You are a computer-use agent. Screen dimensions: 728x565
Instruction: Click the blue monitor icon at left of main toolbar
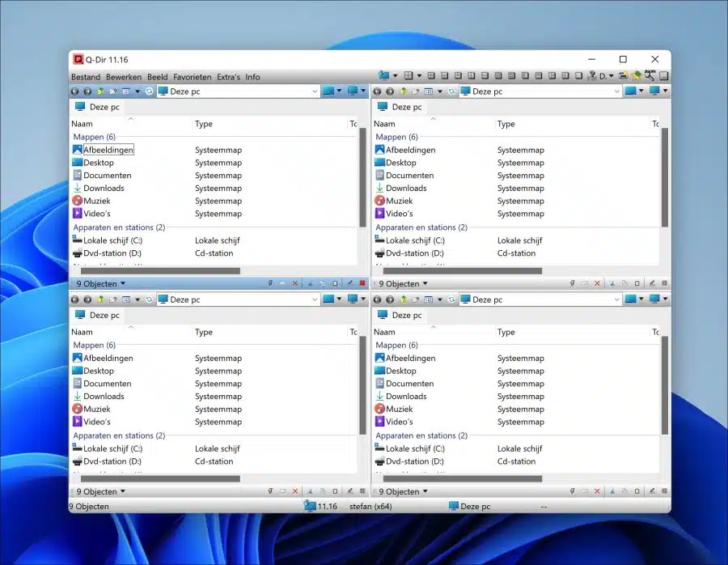point(384,75)
